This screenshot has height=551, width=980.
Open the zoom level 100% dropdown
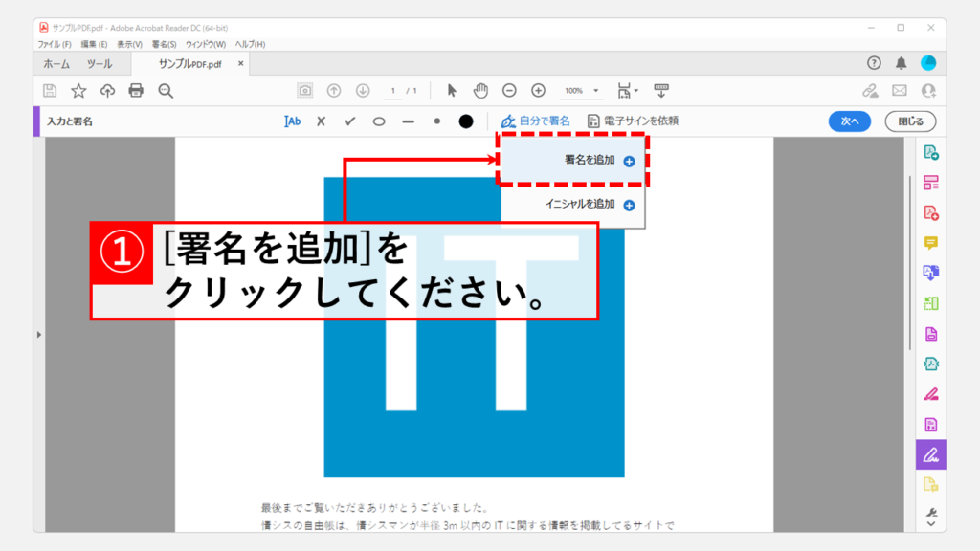click(582, 91)
